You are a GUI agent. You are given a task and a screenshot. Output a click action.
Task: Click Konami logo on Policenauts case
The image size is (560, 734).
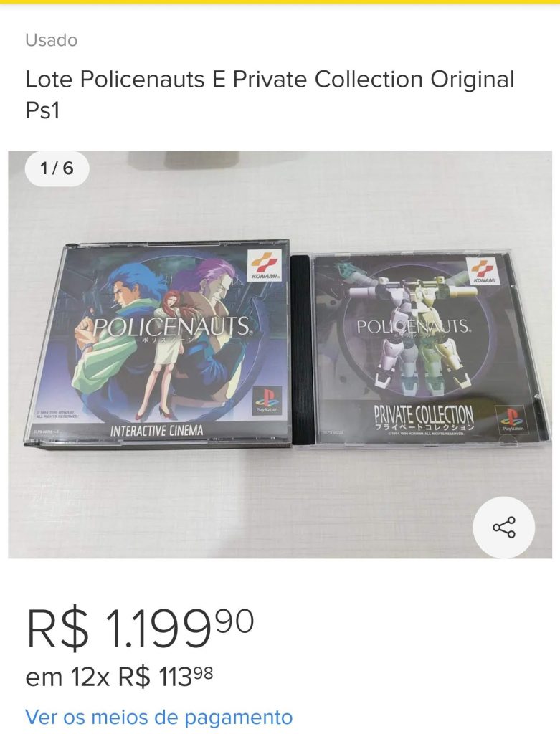pos(265,265)
